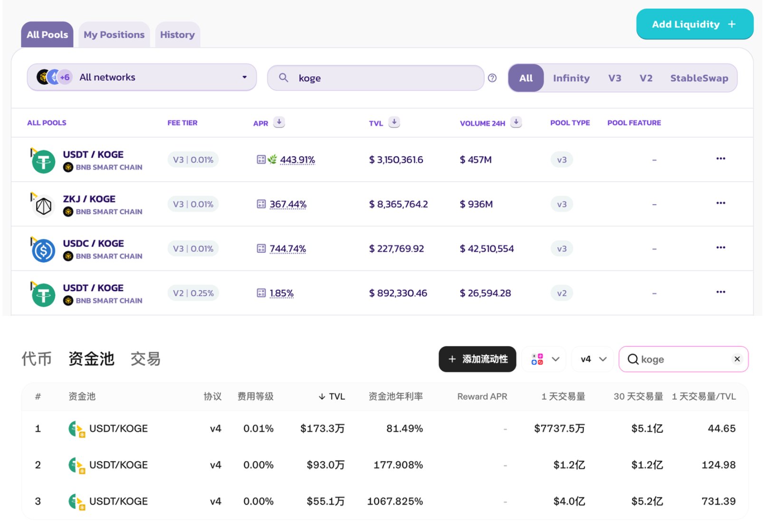The width and height of the screenshot is (765, 532).
Task: Click the 1 天交易量 column header
Action: 563,396
